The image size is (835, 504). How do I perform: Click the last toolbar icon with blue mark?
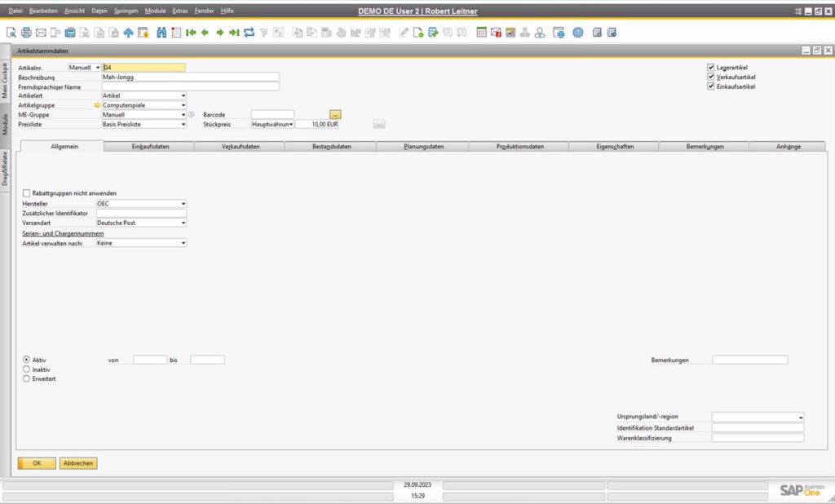(x=612, y=33)
